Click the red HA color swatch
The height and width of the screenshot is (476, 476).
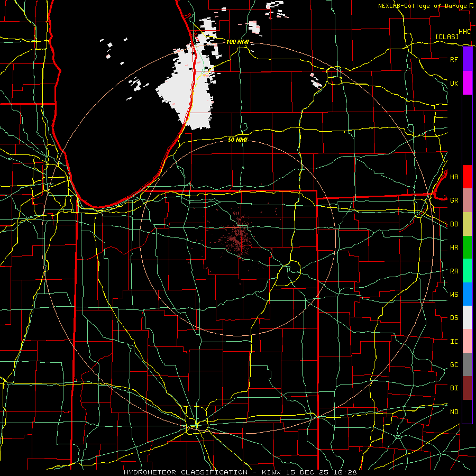click(467, 177)
